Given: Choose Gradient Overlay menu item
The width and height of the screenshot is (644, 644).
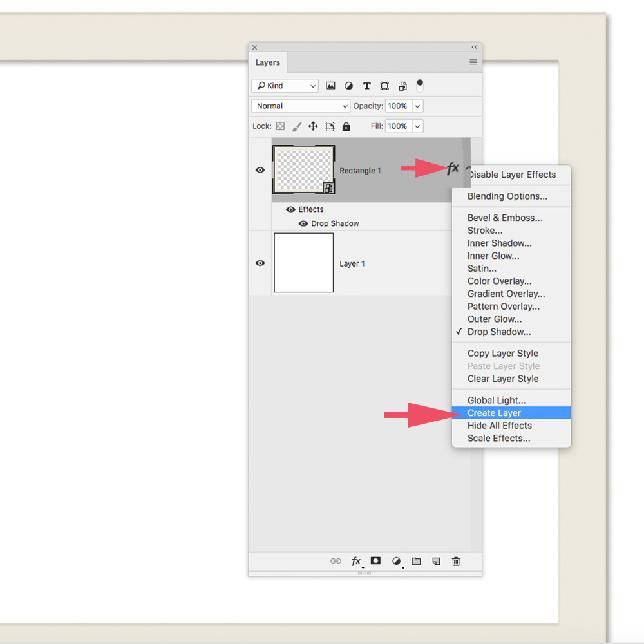Looking at the screenshot, I should pyautogui.click(x=511, y=294).
